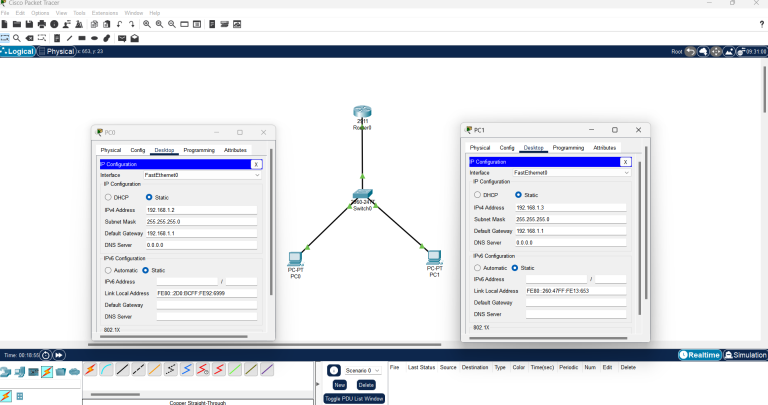768x405 pixels.
Task: Click the Delete scenario button
Action: tap(366, 385)
